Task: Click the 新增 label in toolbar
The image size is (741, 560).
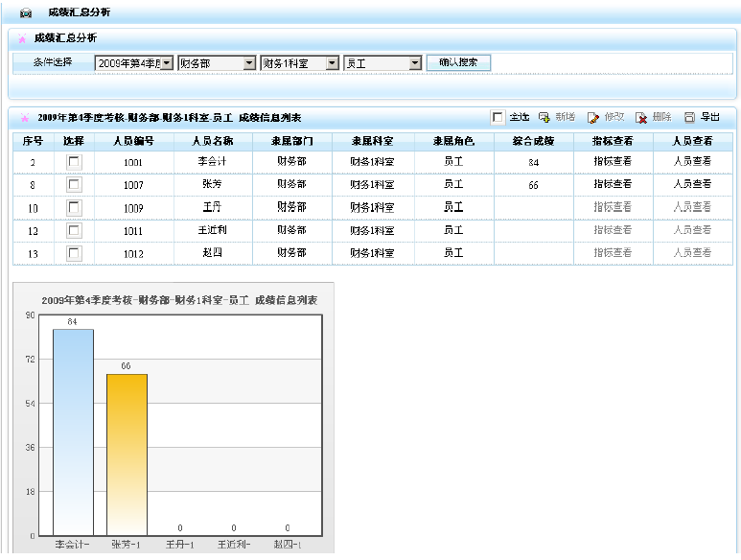Action: (x=566, y=117)
